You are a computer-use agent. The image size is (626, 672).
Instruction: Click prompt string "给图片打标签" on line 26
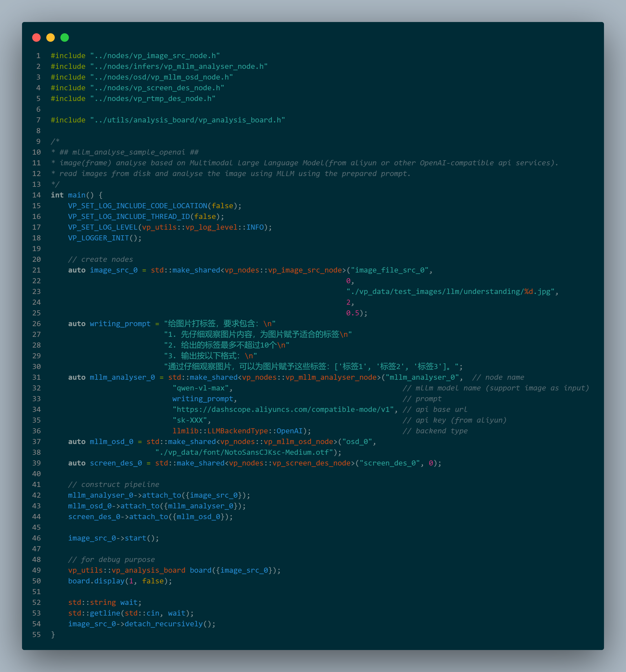click(220, 324)
